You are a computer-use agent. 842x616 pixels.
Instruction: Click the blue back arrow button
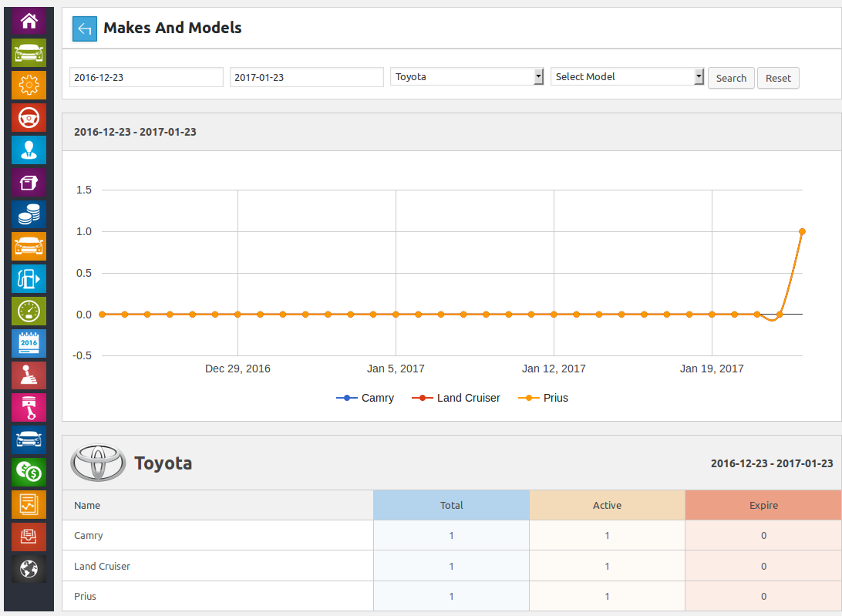[x=85, y=29]
